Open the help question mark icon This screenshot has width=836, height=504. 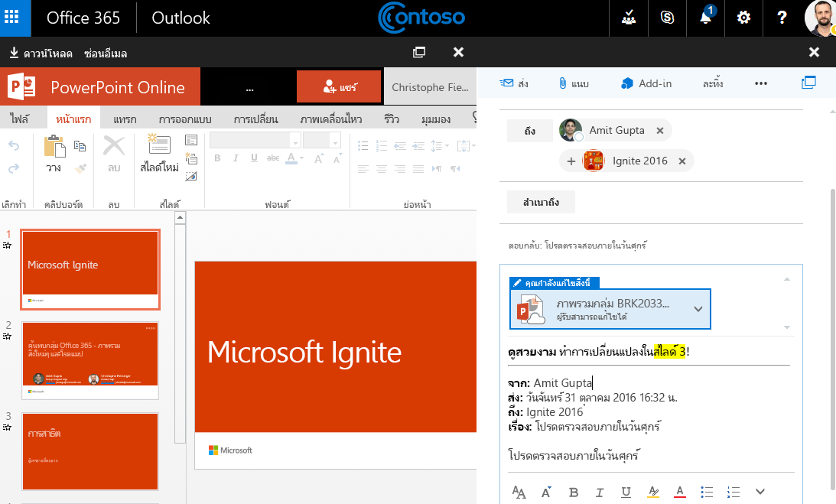(x=782, y=18)
